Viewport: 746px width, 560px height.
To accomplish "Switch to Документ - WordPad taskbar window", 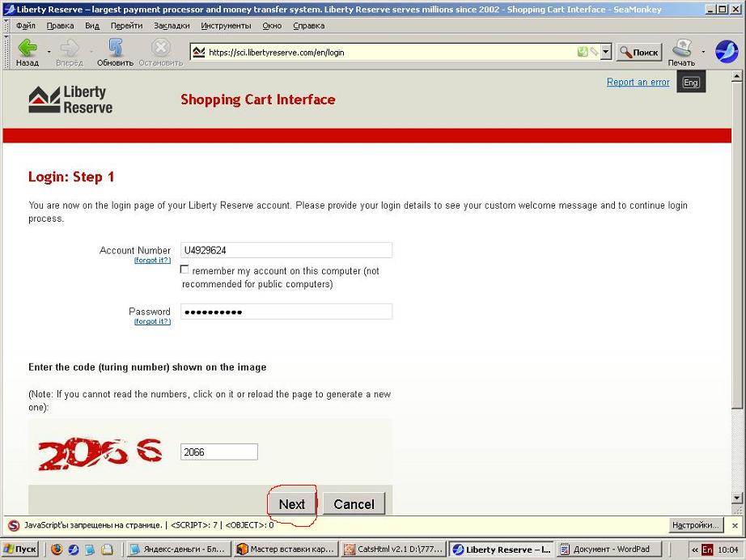I will pos(608,549).
